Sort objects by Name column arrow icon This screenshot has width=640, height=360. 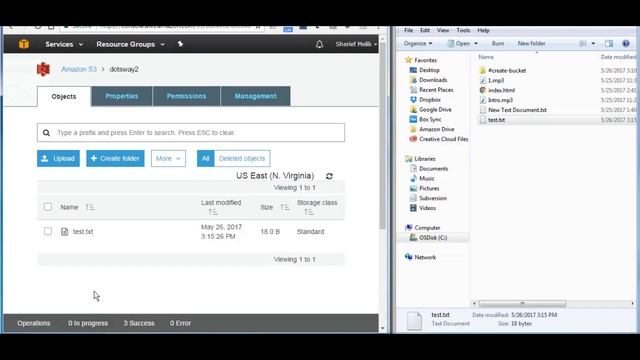(90, 207)
